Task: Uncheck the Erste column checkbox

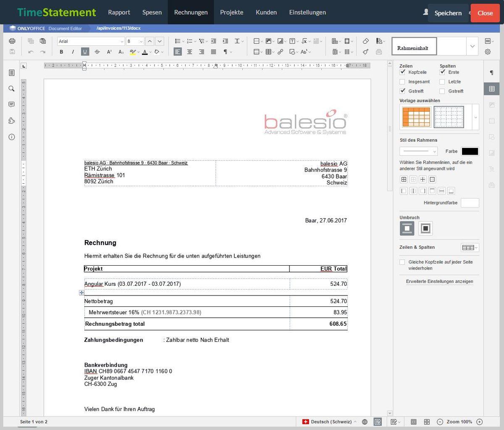Action: (x=442, y=72)
